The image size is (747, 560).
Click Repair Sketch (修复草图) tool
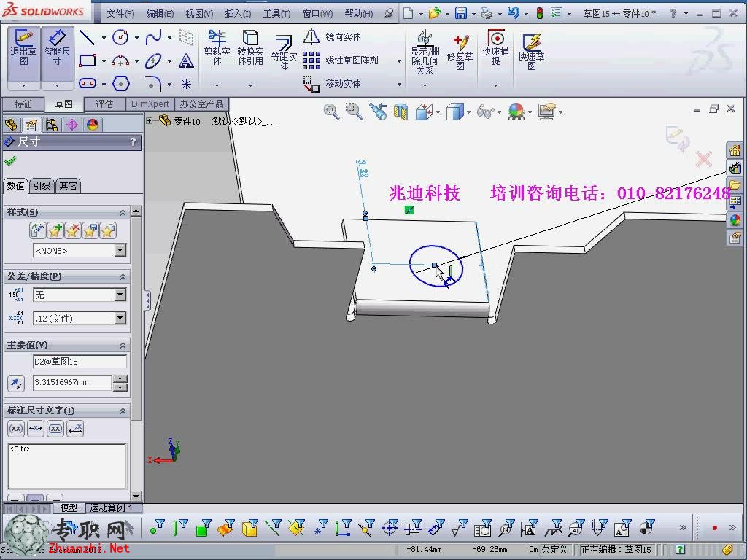tap(460, 52)
